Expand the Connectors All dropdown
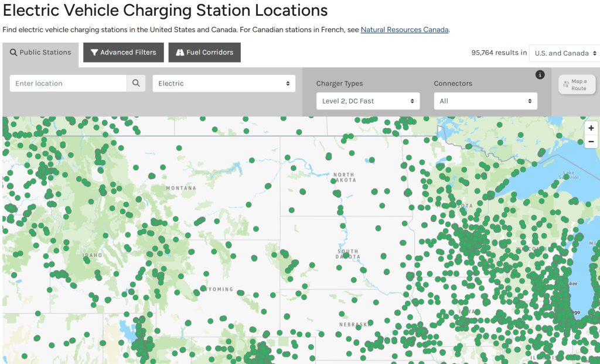 coord(486,101)
